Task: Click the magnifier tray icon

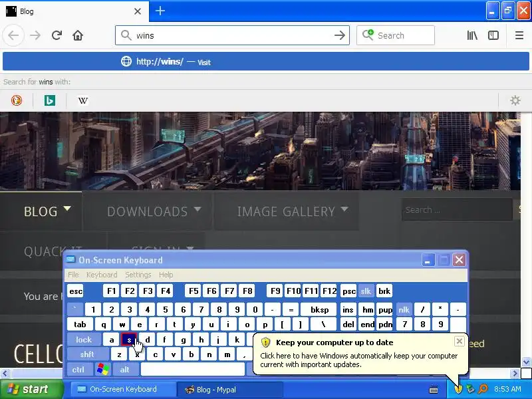Action: point(483,389)
